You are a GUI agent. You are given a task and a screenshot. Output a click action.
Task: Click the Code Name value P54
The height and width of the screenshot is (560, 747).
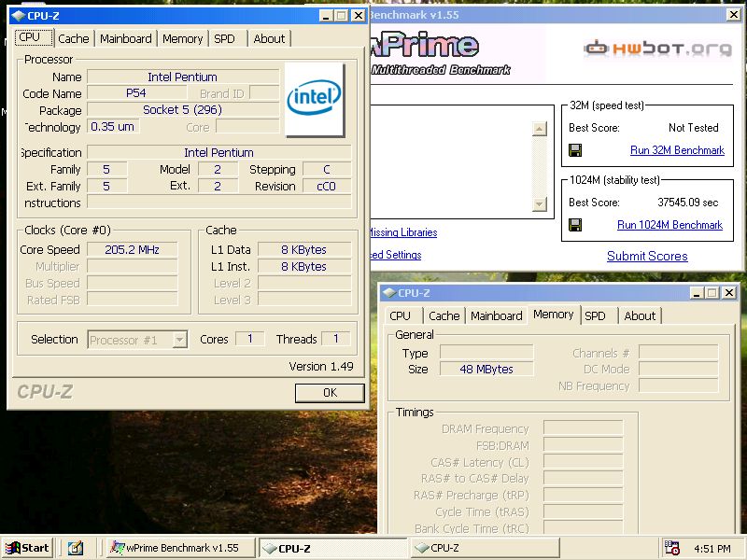coord(136,92)
